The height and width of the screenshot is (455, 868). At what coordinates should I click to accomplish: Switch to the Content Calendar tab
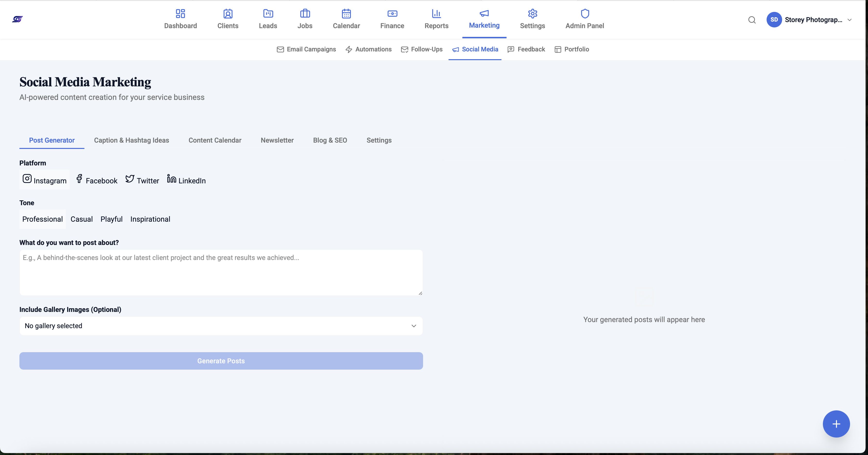[x=215, y=140]
